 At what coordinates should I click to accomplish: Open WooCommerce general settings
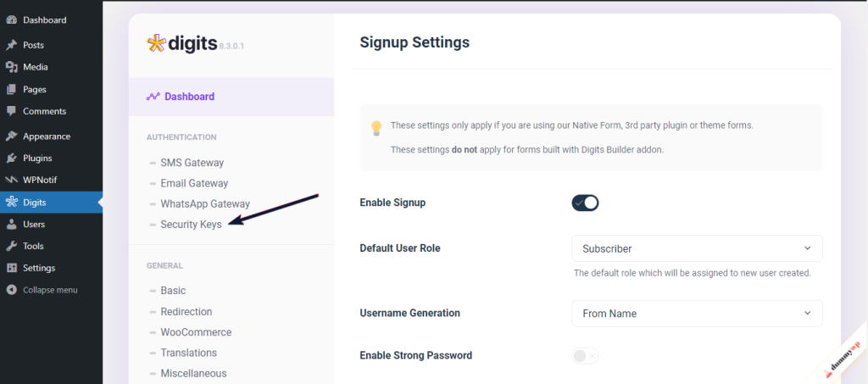196,332
